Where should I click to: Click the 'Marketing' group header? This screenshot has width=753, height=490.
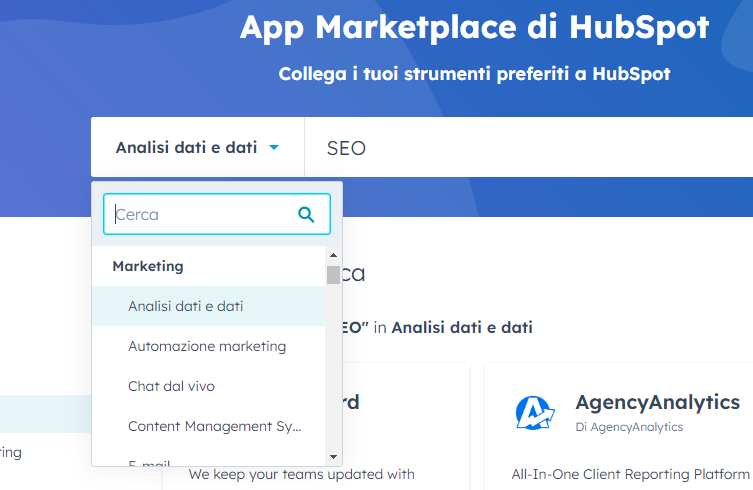pyautogui.click(x=148, y=266)
